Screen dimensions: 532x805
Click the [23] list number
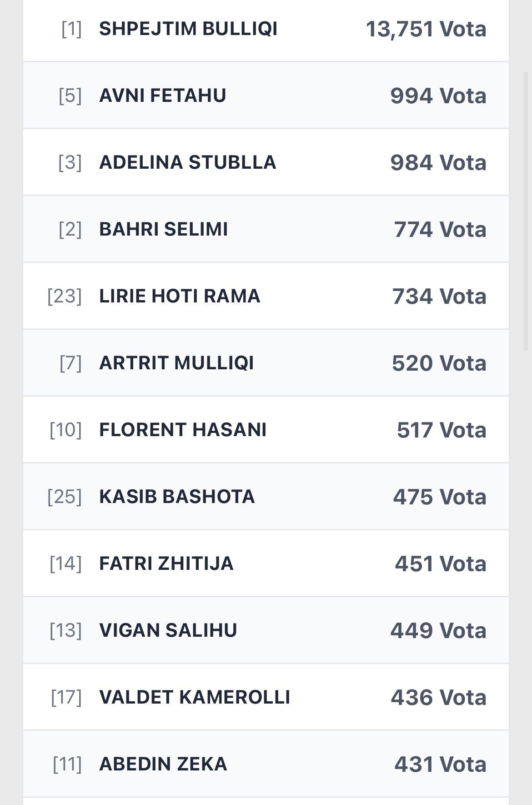click(x=65, y=297)
